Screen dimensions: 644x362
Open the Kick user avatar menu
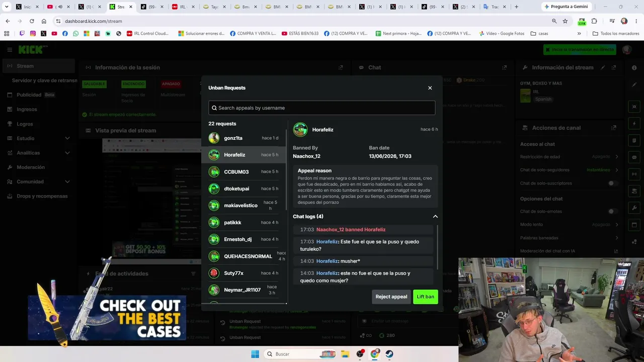pos(626,50)
